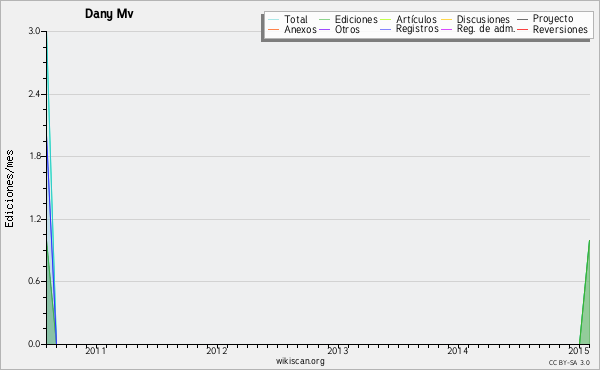Viewport: 600px width, 370px height.
Task: Click the yellow Discusiones legend line swatch
Action: (447, 20)
